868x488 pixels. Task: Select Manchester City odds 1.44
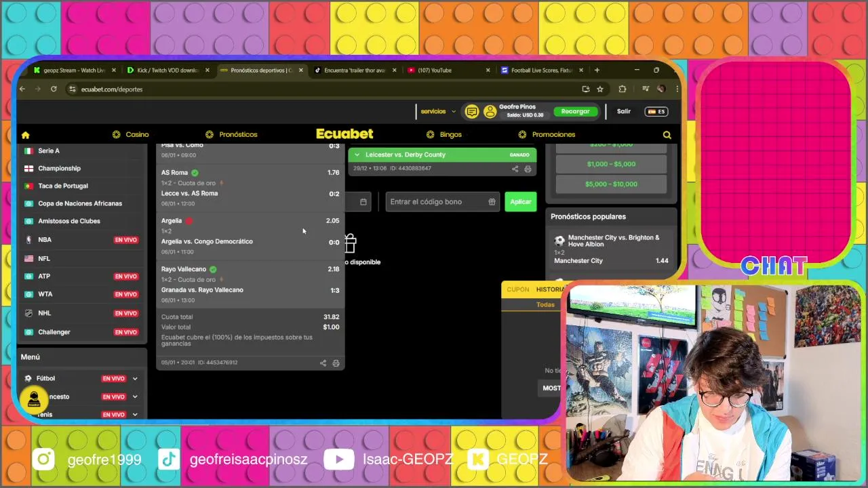click(x=611, y=261)
